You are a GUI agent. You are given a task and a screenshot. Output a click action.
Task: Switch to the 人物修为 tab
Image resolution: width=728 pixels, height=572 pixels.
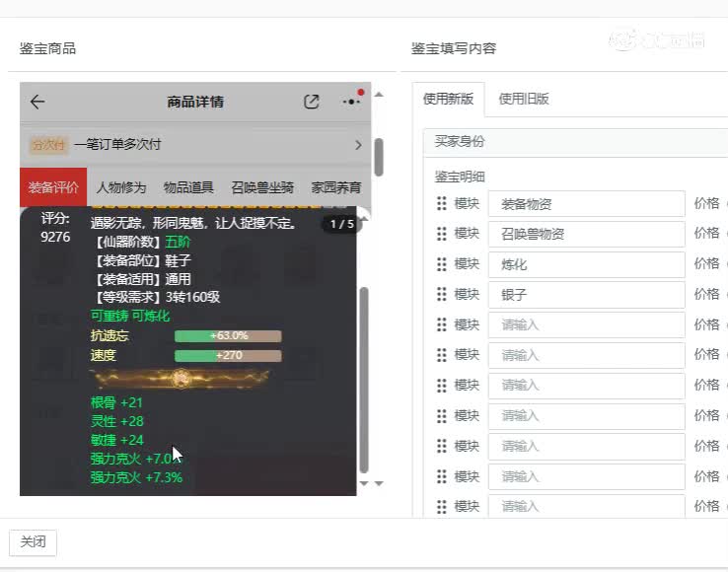tap(120, 187)
